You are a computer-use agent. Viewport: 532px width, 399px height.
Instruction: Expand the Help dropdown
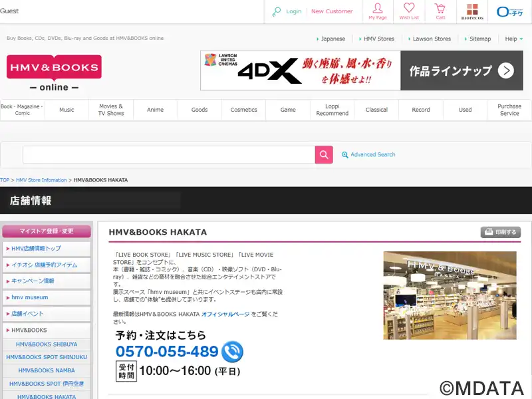click(x=513, y=39)
